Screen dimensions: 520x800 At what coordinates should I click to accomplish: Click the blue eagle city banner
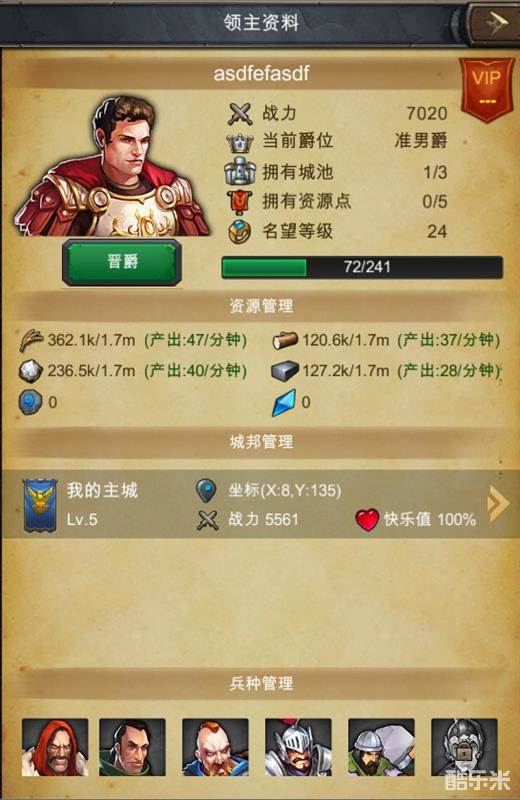(x=40, y=505)
